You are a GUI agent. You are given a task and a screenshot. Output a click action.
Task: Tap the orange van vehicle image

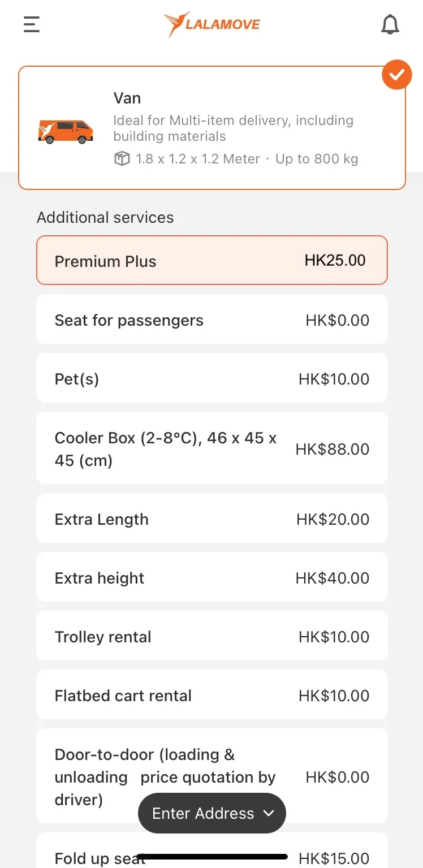[x=66, y=131]
